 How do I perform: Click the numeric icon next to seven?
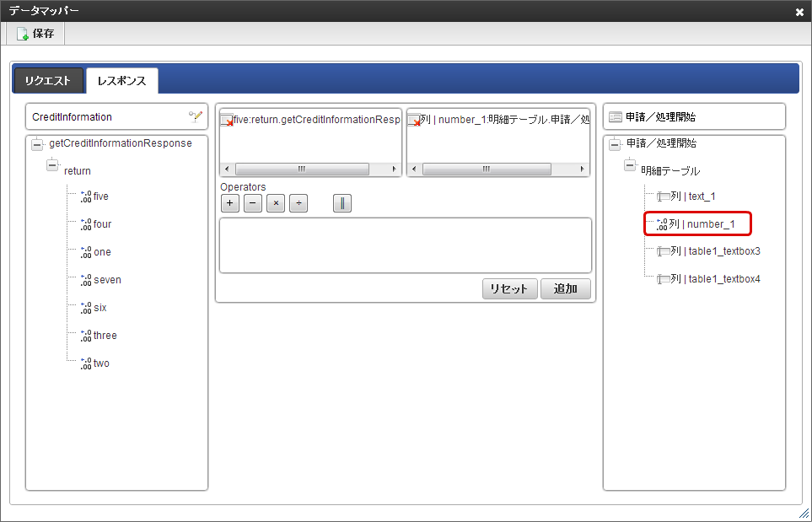[x=86, y=280]
